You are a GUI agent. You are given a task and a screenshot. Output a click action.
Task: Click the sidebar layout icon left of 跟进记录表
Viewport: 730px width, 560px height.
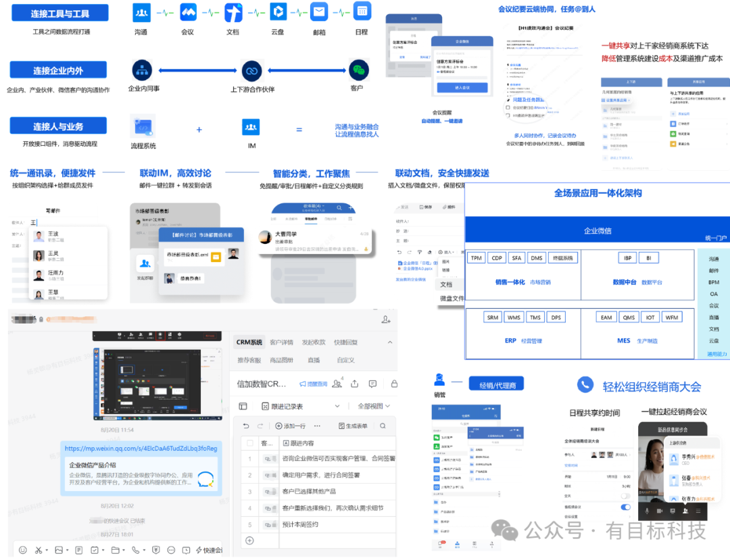click(243, 406)
